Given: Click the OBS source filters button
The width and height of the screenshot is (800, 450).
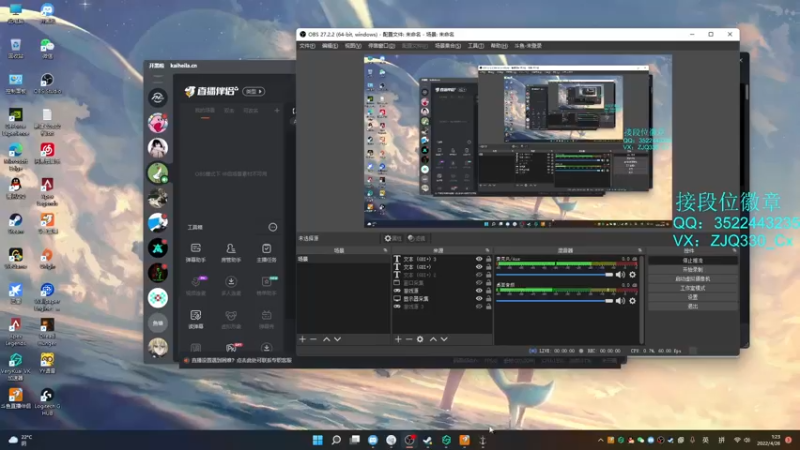Looking at the screenshot, I should click(417, 238).
